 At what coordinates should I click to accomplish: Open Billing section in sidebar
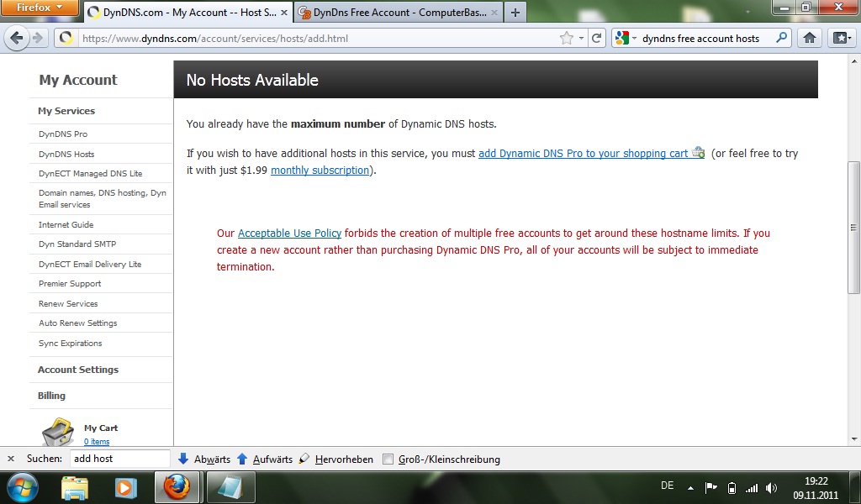tap(51, 396)
